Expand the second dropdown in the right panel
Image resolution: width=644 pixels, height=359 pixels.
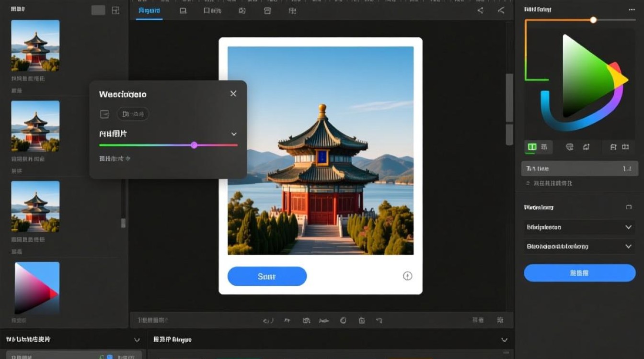(580, 247)
